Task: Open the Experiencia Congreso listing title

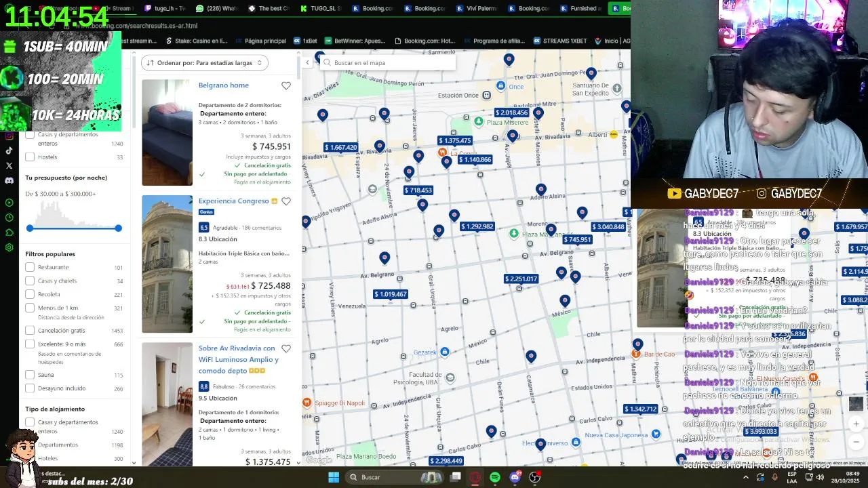Action: point(234,201)
